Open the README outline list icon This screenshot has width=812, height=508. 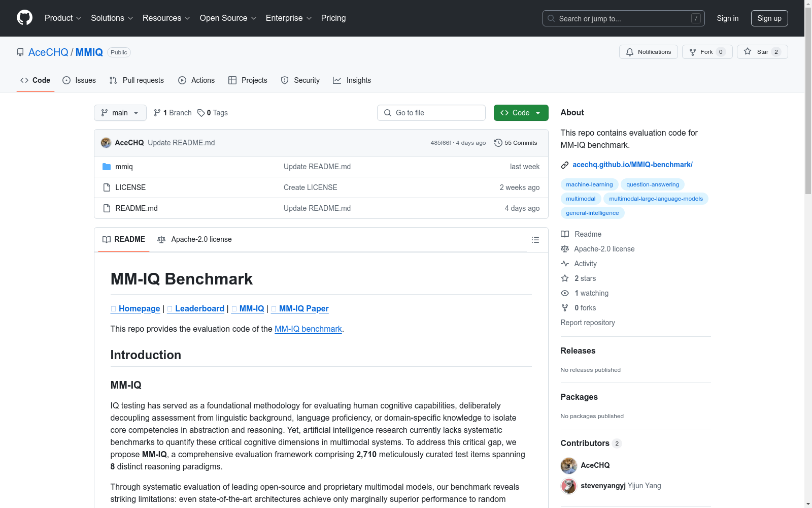pyautogui.click(x=535, y=240)
